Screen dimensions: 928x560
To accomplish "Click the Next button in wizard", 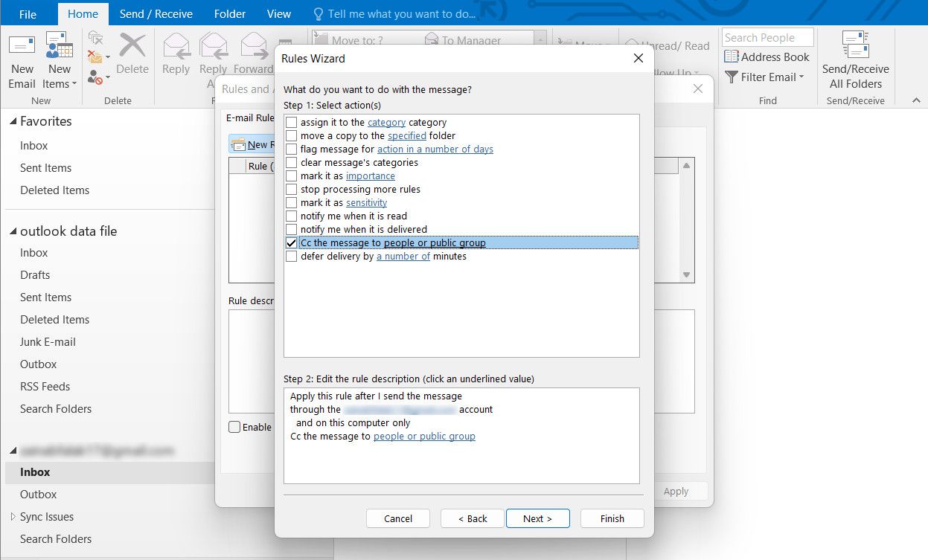I will coord(537,518).
